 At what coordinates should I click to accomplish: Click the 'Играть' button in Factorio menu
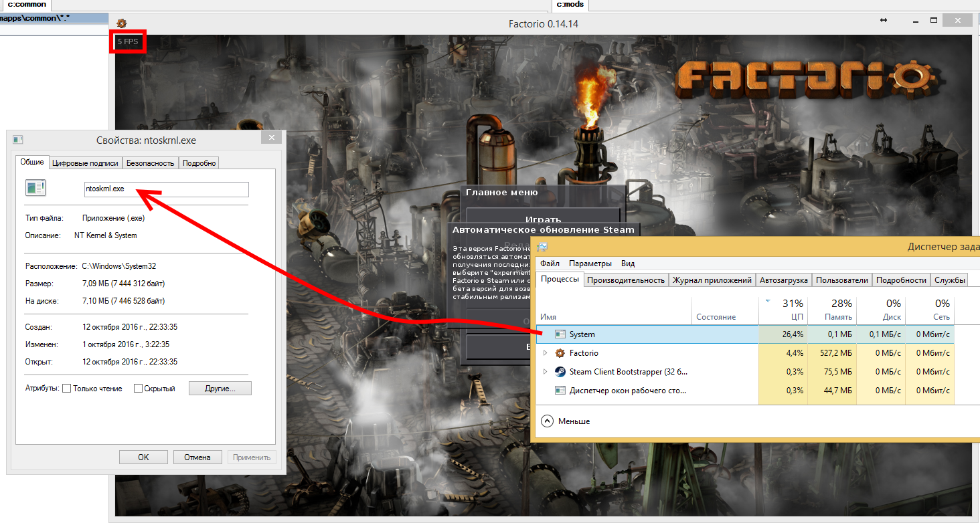[543, 219]
